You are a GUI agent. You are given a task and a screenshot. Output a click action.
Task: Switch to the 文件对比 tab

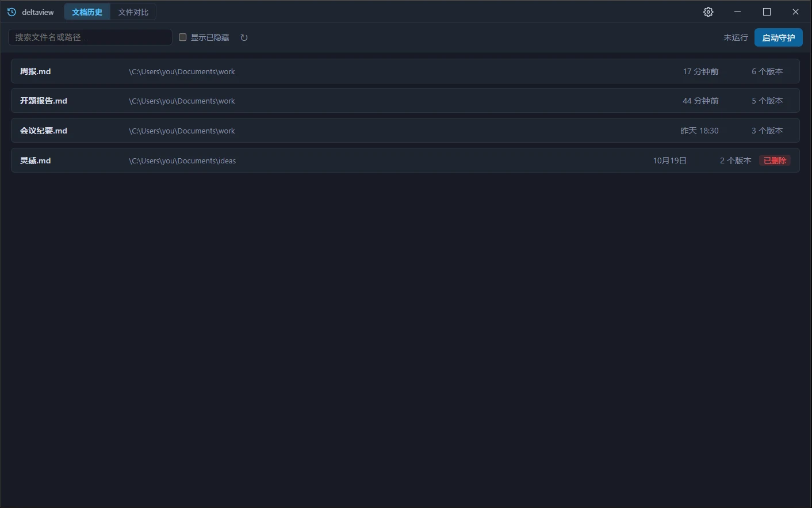[x=133, y=12]
